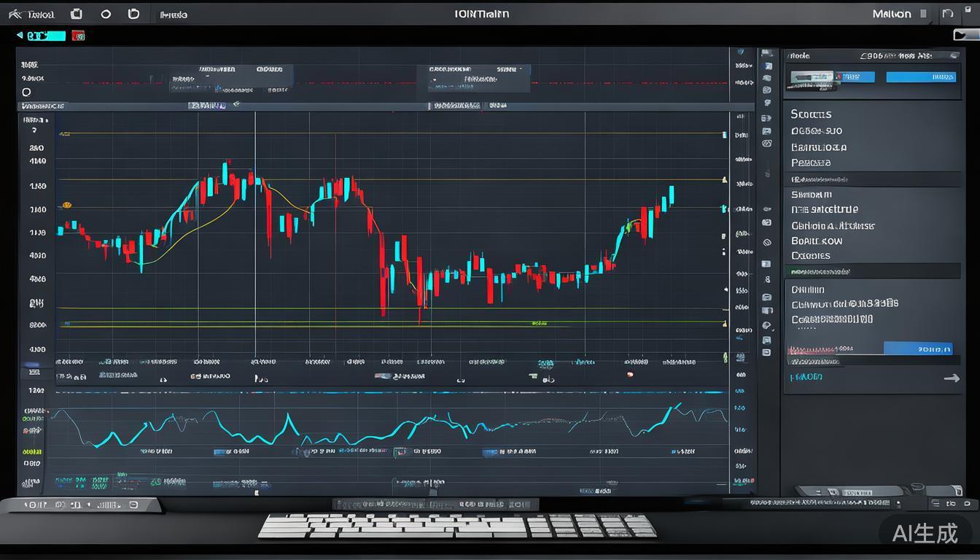980x560 pixels.
Task: Toggle the hollow circle marker on the left chart edge
Action: [x=26, y=92]
